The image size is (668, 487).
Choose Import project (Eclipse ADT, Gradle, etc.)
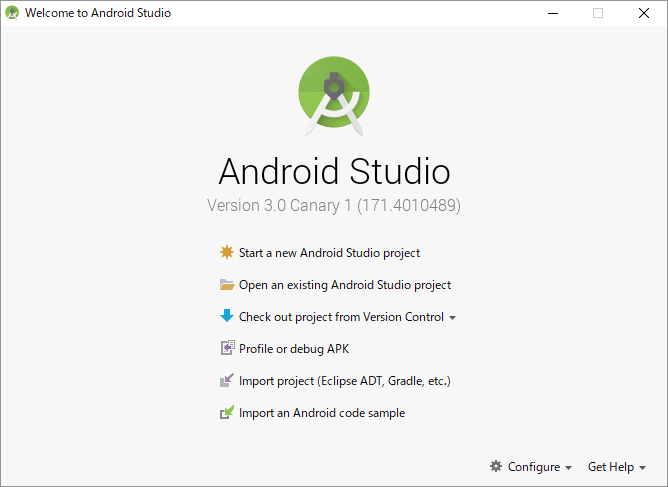pos(344,381)
